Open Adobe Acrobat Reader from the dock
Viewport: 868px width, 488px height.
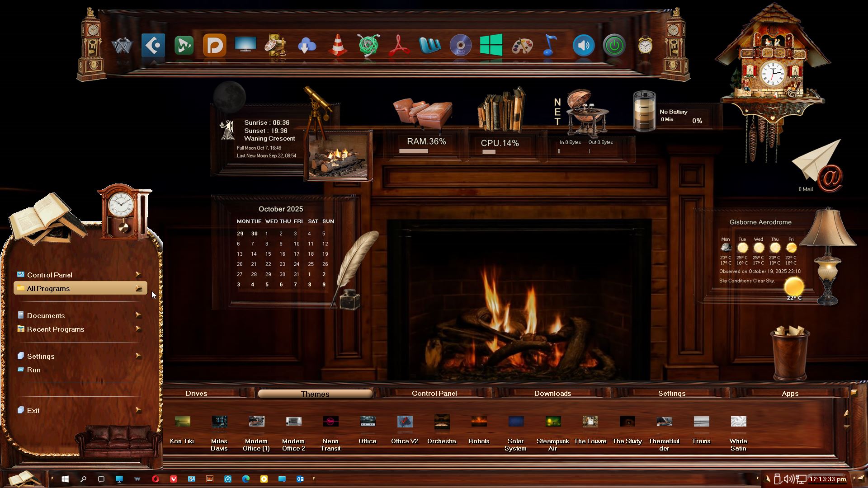point(399,46)
